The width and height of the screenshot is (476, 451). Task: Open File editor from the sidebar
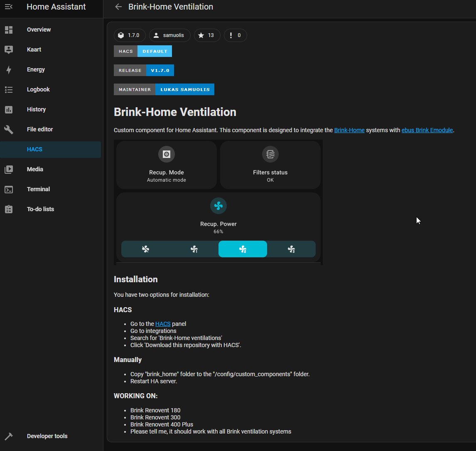(x=50, y=129)
